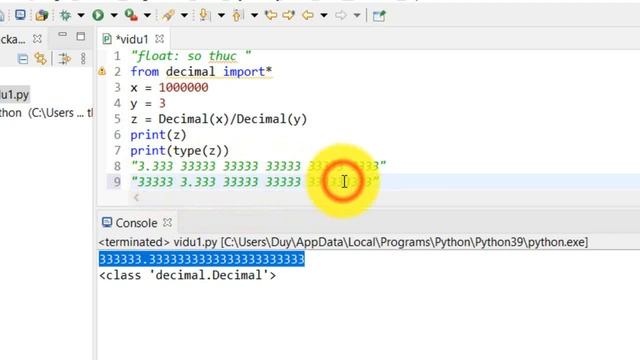Open the Previous Annotation dropdown
Image resolution: width=640 pixels, height=360 pixels.
pos(254,16)
